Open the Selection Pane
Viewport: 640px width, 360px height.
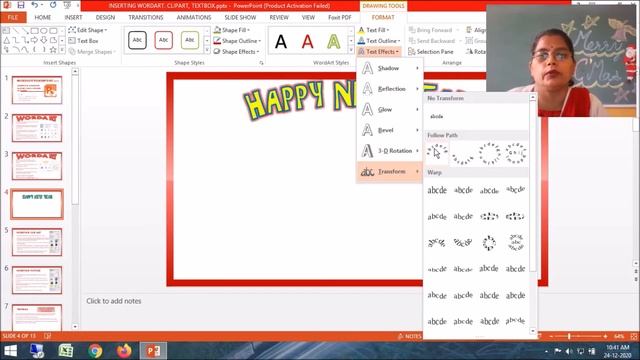[431, 52]
